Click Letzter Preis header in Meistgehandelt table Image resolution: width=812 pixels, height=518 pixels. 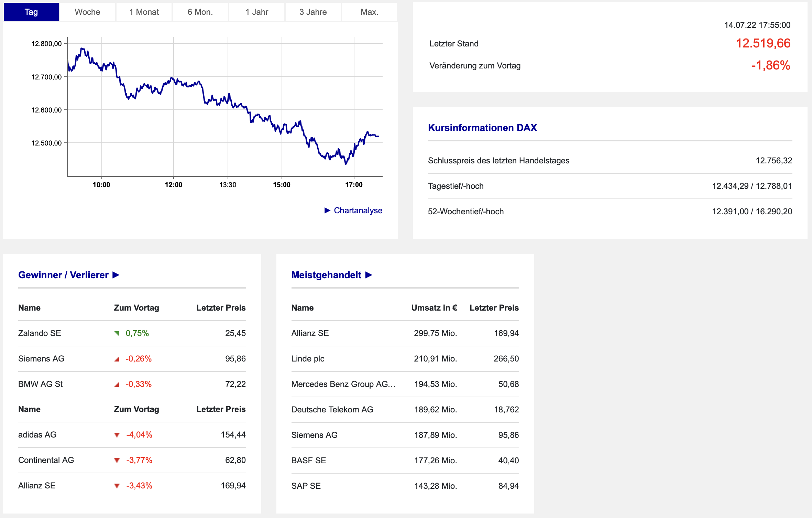[494, 308]
